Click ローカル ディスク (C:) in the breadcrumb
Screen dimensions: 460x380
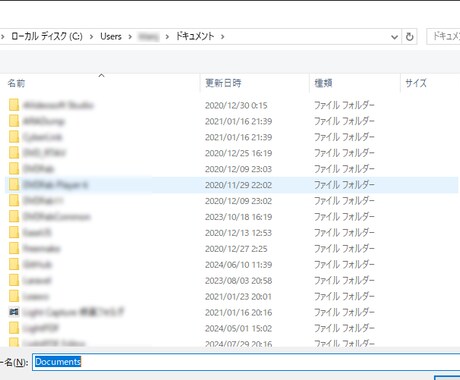pos(47,36)
